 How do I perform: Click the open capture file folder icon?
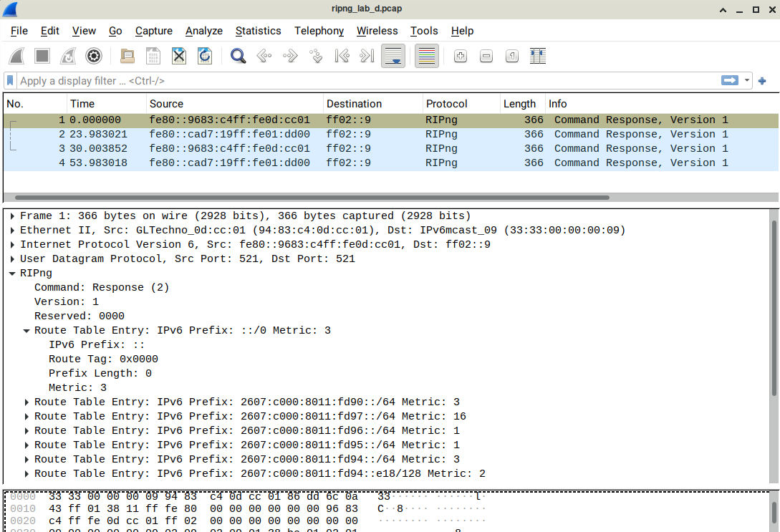127,56
